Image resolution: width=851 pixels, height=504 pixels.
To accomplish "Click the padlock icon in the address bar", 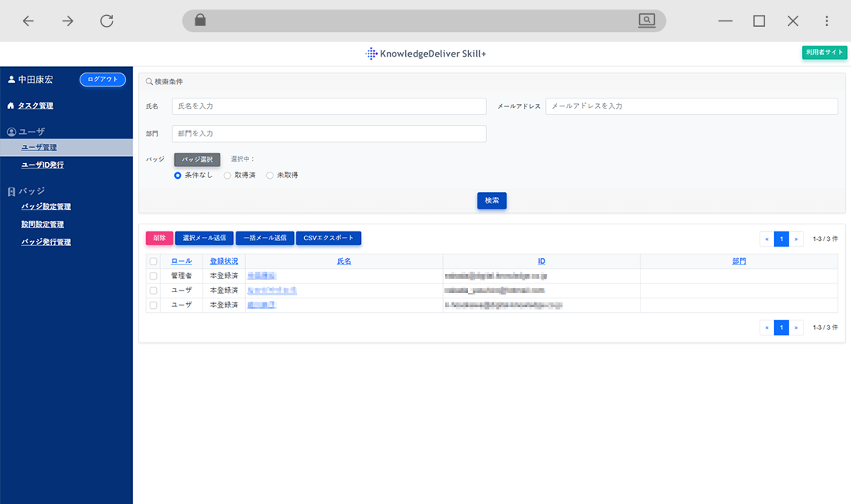I will [199, 20].
